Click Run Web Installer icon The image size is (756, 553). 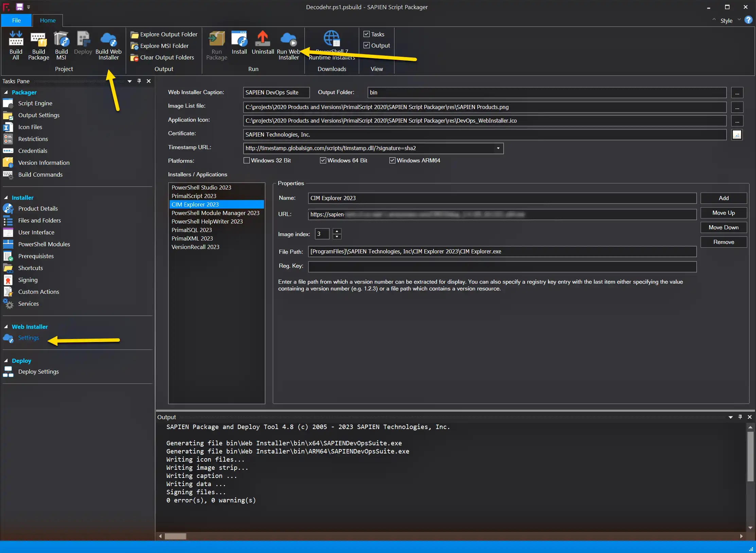[288, 46]
